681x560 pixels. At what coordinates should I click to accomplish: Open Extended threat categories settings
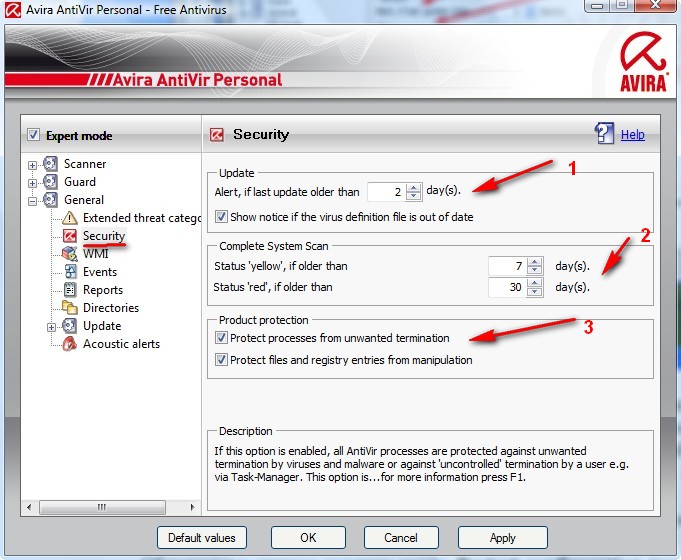click(142, 218)
